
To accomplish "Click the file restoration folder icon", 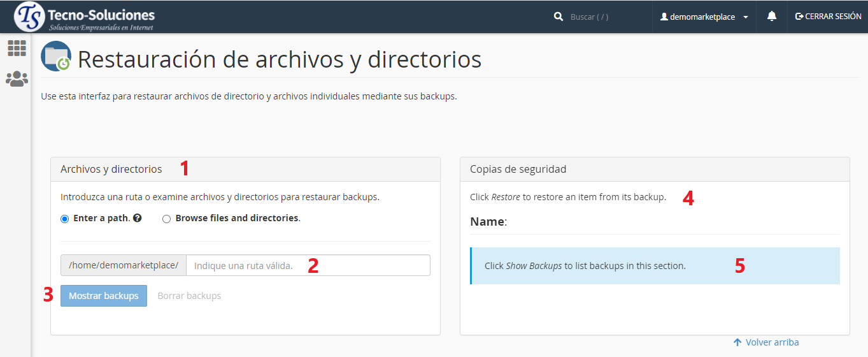I will [x=56, y=56].
